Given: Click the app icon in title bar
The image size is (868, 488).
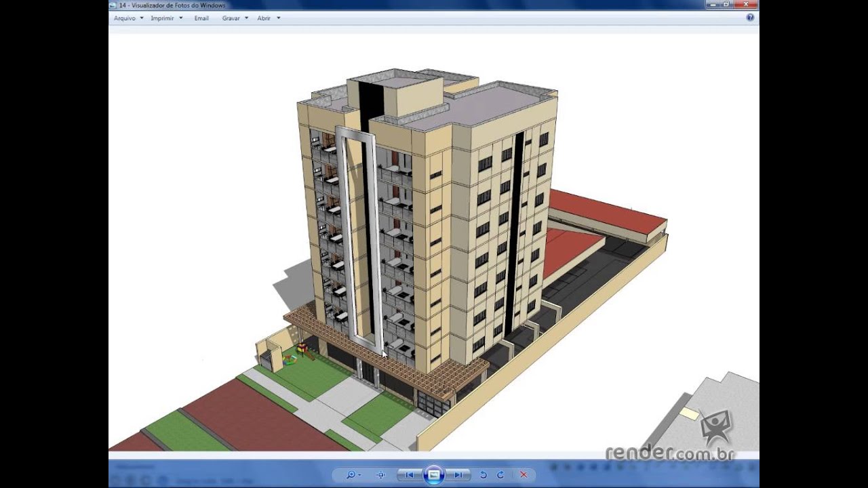Looking at the screenshot, I should (x=113, y=5).
